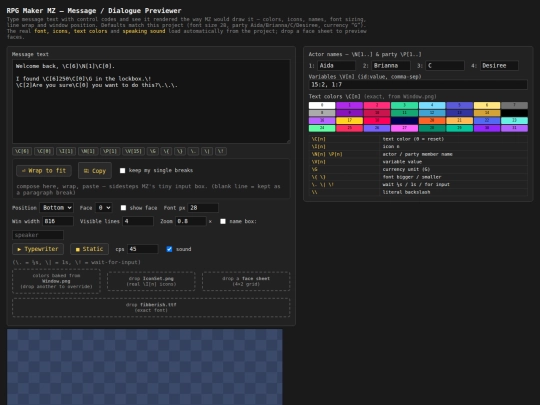Click the Window.png colors drop zone

[56, 281]
